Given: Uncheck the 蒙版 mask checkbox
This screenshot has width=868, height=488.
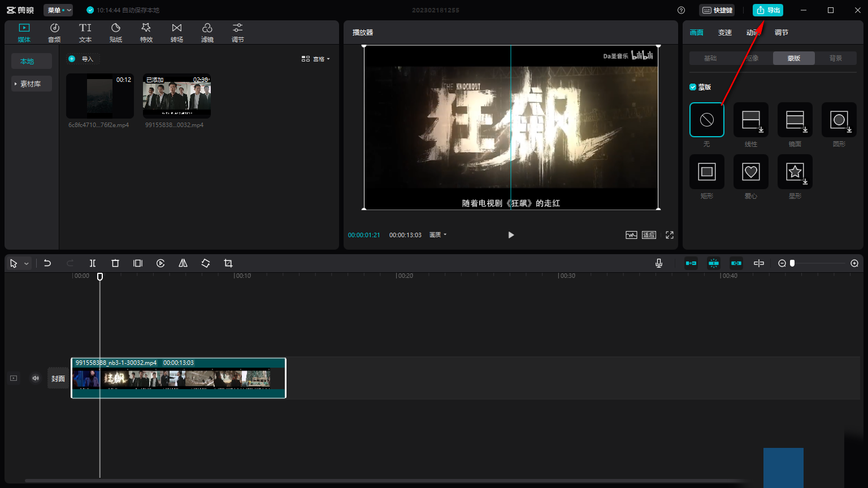Looking at the screenshot, I should [x=693, y=87].
